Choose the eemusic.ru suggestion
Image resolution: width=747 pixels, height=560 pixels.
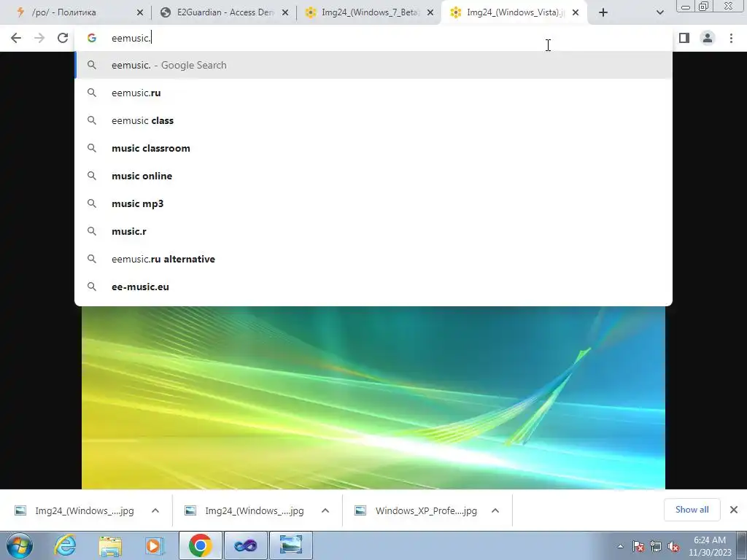click(373, 93)
